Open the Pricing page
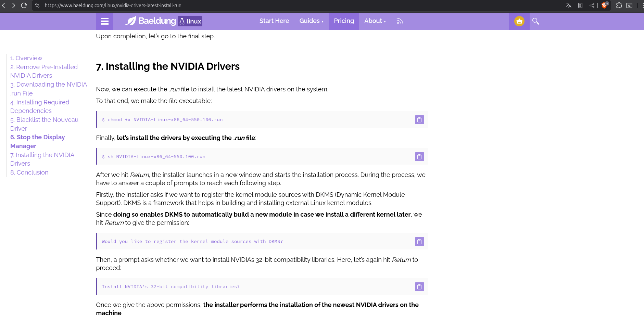Image resolution: width=644 pixels, height=333 pixels. tap(344, 21)
